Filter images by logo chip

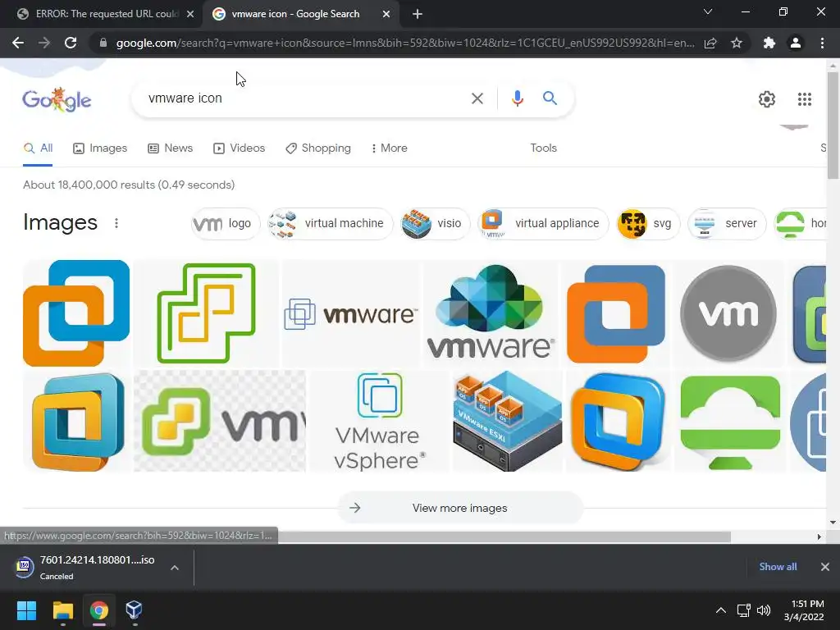pos(226,223)
